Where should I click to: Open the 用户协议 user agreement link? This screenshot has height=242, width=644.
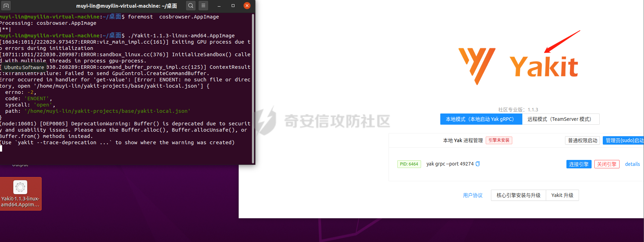pos(472,195)
